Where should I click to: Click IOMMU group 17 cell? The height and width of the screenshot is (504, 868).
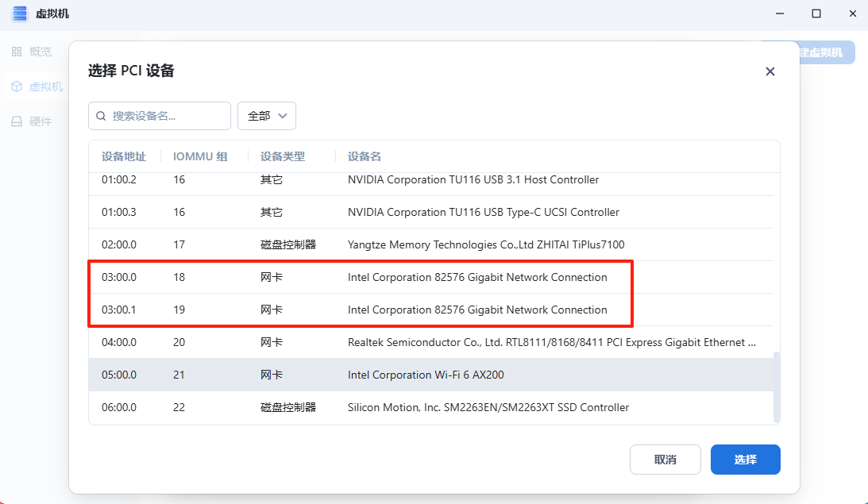(x=179, y=244)
